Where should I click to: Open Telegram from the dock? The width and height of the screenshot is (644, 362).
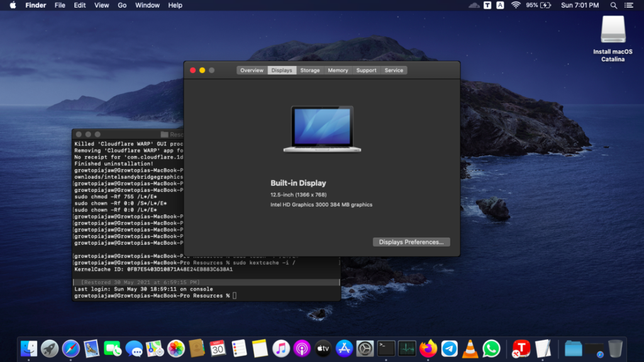449,348
